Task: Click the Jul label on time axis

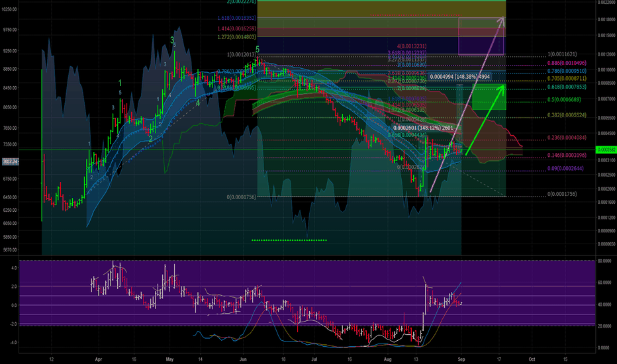Action: (314, 359)
